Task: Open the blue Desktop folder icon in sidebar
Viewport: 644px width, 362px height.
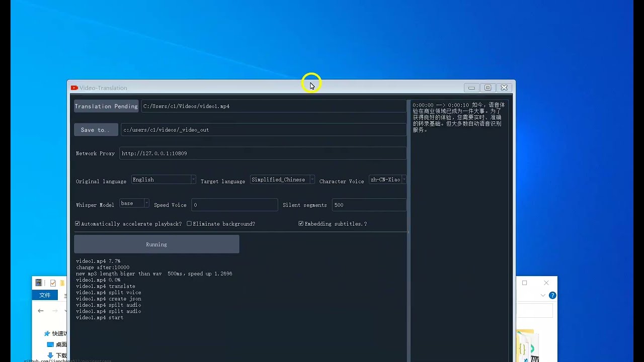Action: 50,344
